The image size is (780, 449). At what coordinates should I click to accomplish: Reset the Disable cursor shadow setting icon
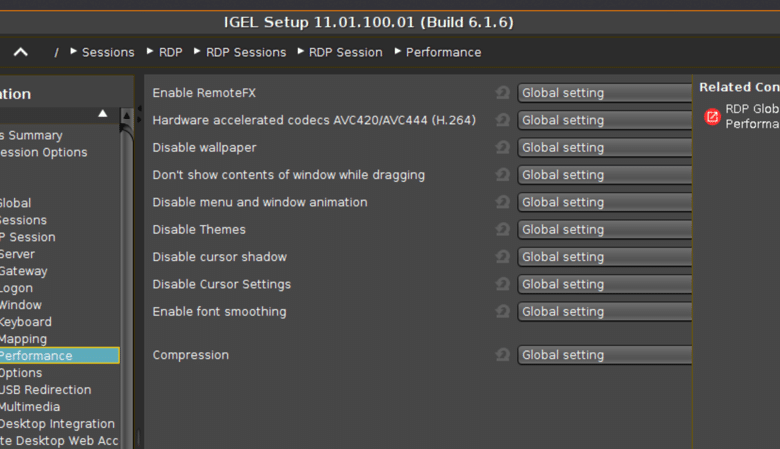click(503, 257)
